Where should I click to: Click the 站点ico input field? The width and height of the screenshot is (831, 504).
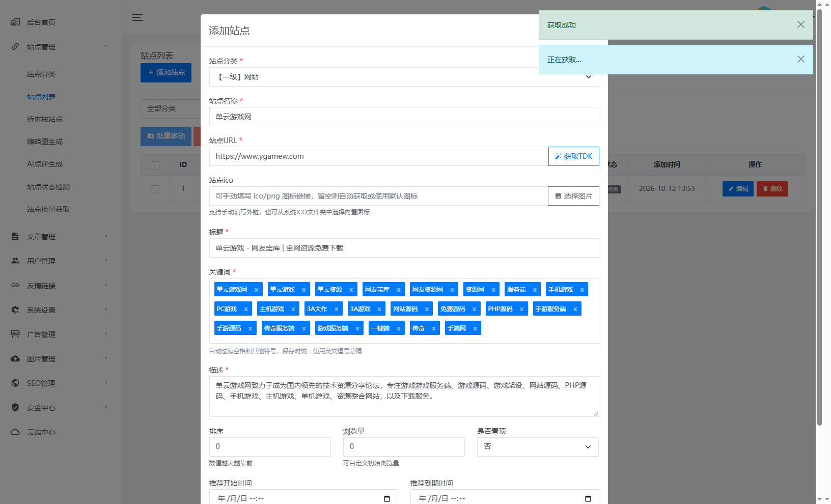[378, 196]
